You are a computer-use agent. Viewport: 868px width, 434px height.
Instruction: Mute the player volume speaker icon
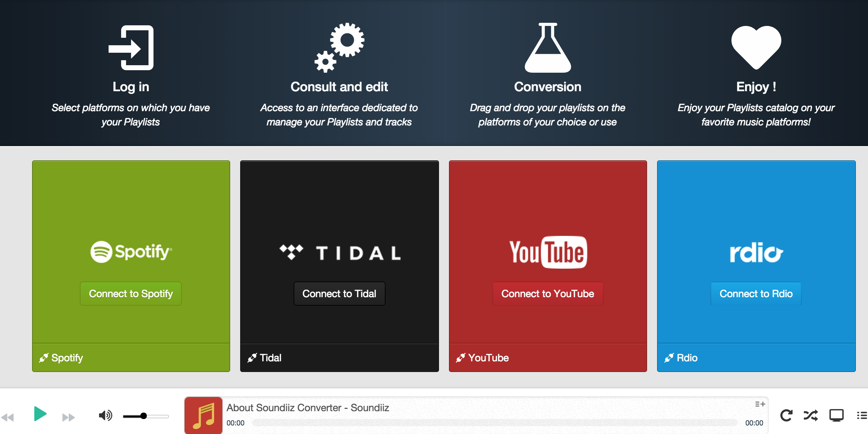(105, 415)
